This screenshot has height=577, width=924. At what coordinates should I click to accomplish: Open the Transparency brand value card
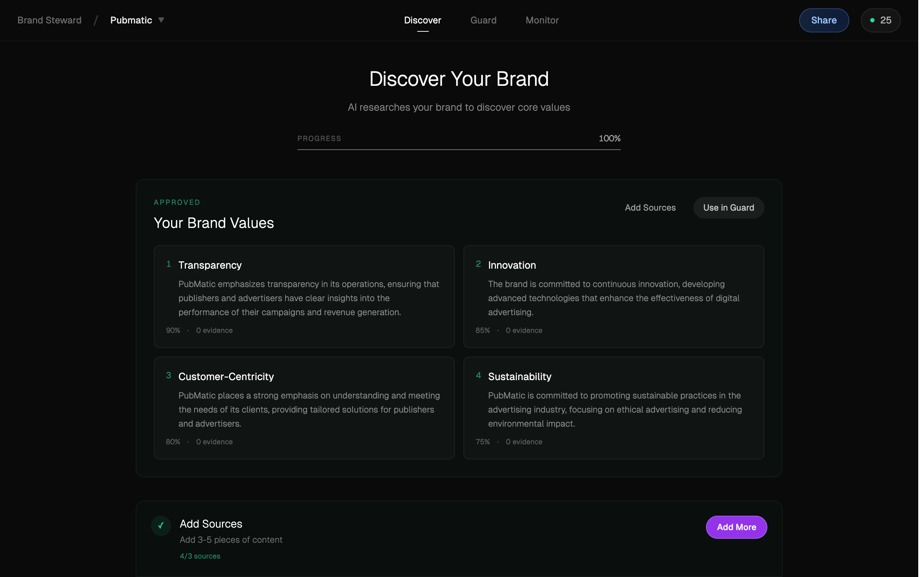tap(304, 297)
